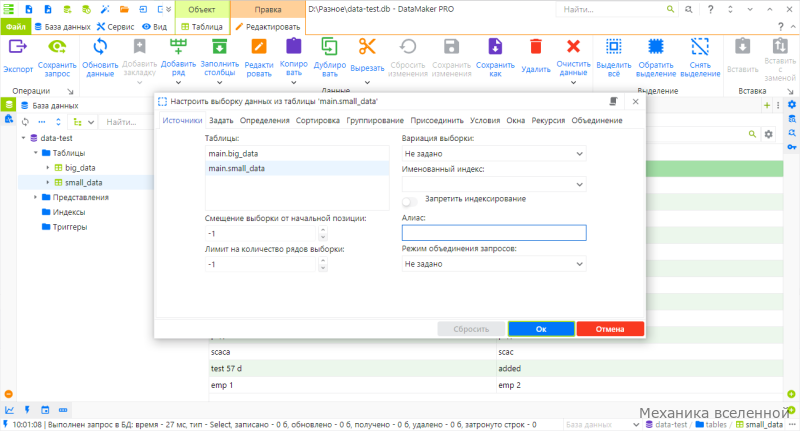Open dropdown arrow under Добавить ряд

178,83
